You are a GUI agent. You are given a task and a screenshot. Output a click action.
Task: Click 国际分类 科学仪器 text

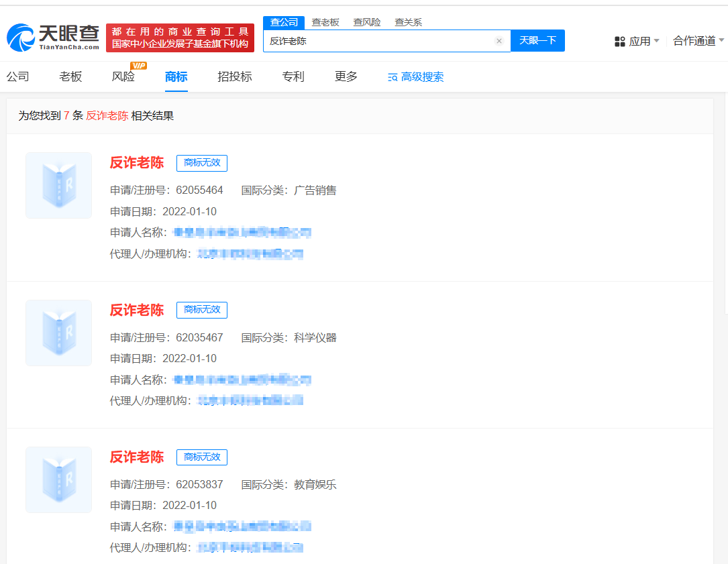(x=289, y=337)
